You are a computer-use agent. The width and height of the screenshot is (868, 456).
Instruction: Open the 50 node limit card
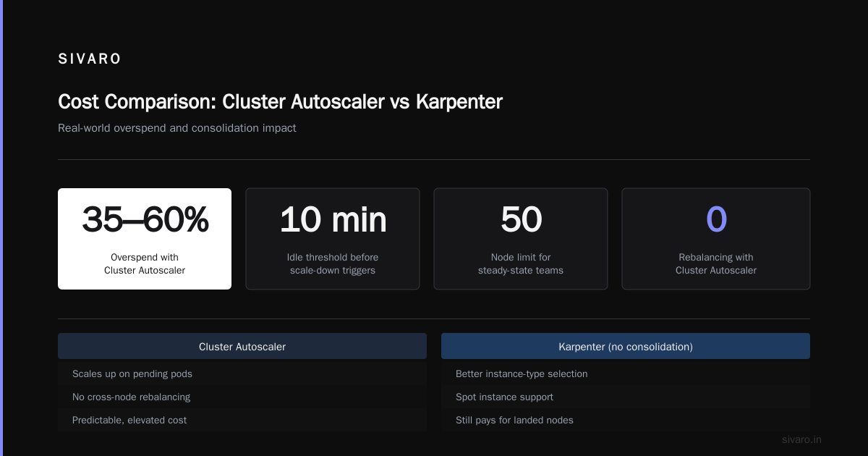pyautogui.click(x=521, y=239)
